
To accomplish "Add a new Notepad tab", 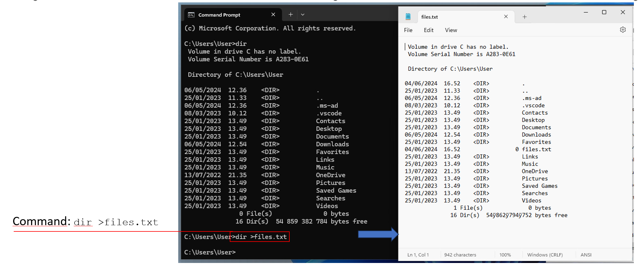I will click(524, 17).
